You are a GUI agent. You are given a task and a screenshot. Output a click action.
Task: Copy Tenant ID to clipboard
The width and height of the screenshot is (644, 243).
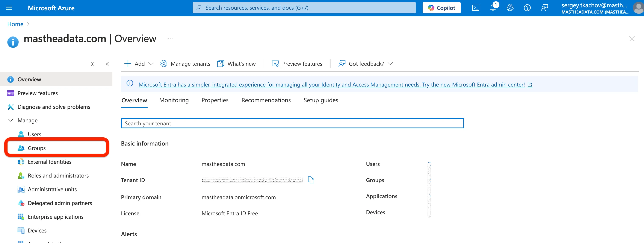coord(311,180)
